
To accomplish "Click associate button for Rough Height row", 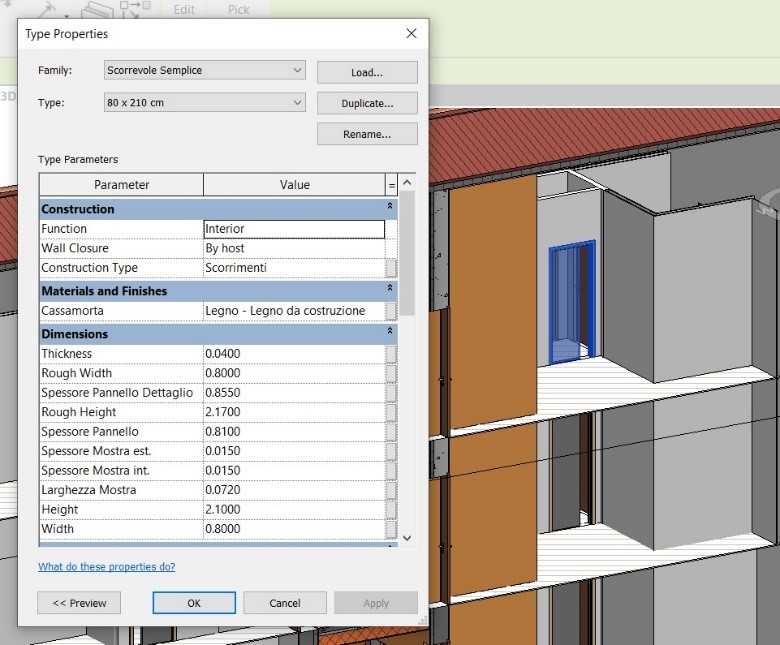I will coord(391,412).
